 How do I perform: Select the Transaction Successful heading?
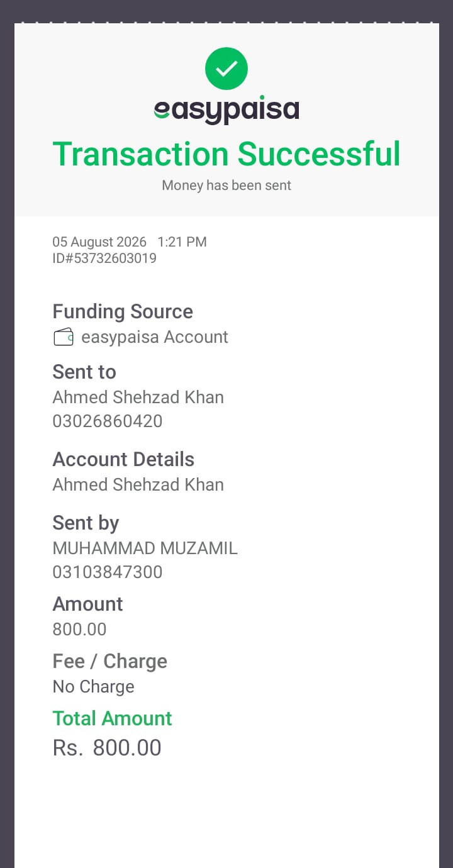point(226,154)
